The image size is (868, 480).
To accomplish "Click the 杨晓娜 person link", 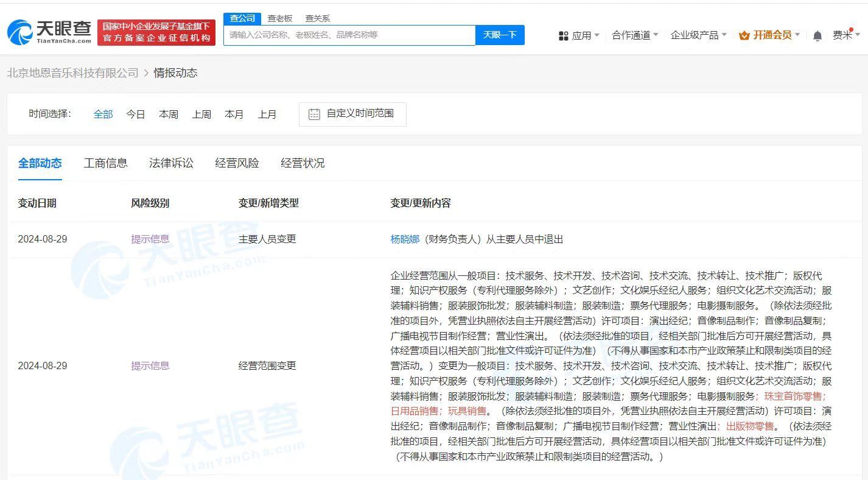I will click(x=405, y=239).
